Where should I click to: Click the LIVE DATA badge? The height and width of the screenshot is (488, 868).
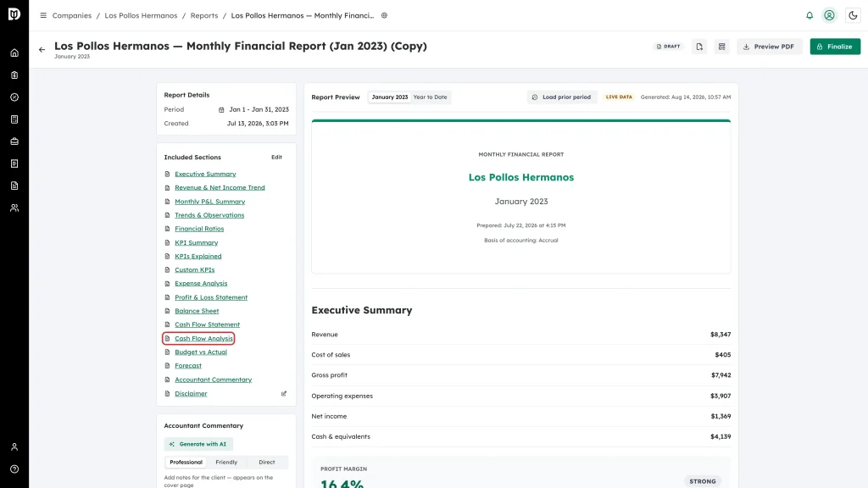click(x=619, y=97)
